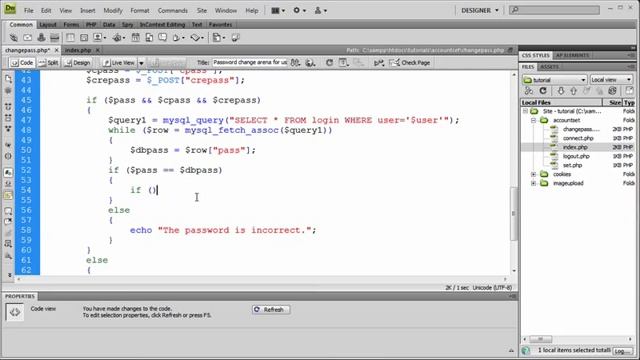The image size is (640, 360).
Task: Click the Log button in Files panel
Action: tap(621, 351)
